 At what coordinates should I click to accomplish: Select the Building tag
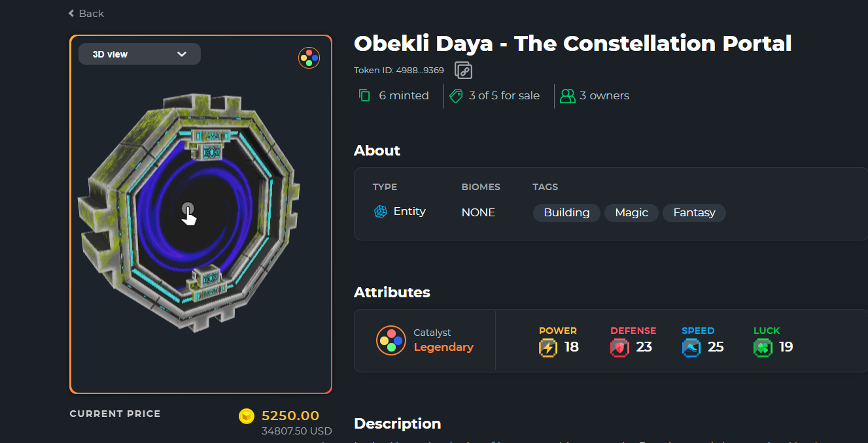point(566,212)
